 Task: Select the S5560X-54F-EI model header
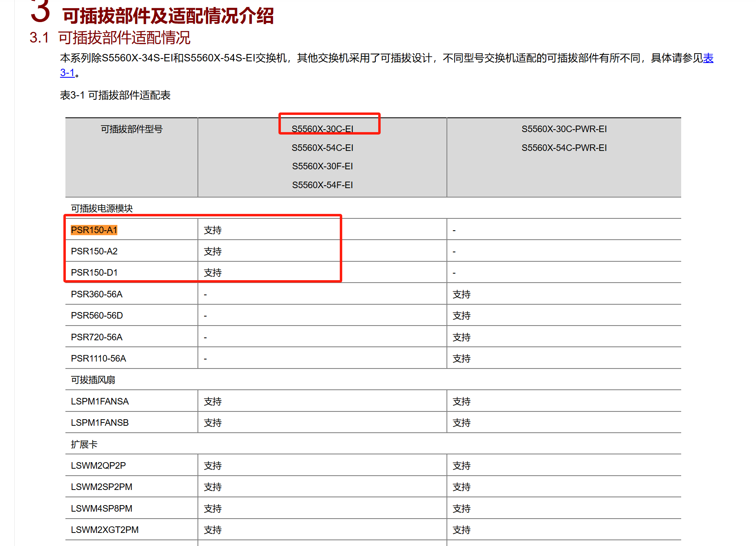pyautogui.click(x=323, y=185)
